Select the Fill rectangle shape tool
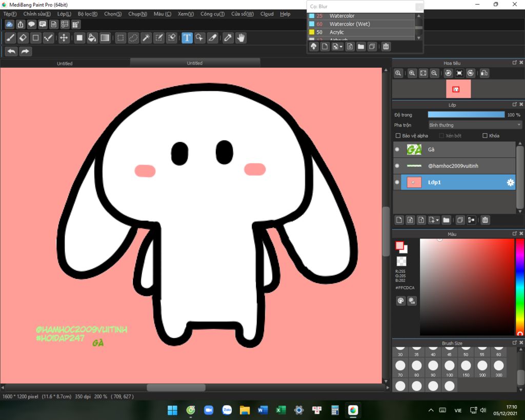 pyautogui.click(x=79, y=38)
